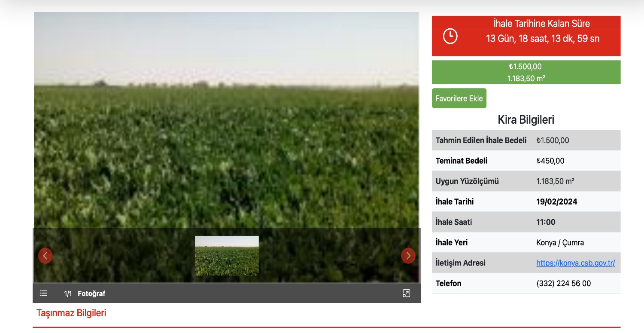Select the İhale Tarihi date 19/02/2024

point(556,202)
